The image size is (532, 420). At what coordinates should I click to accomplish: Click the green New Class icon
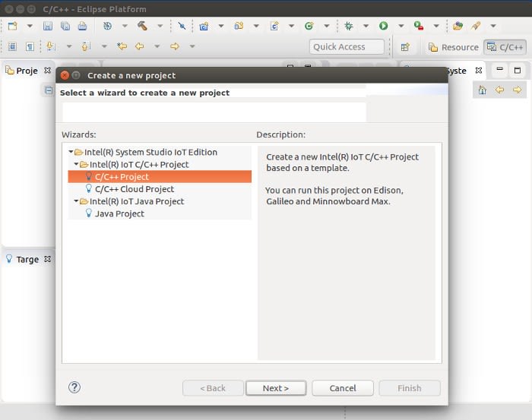click(x=309, y=26)
